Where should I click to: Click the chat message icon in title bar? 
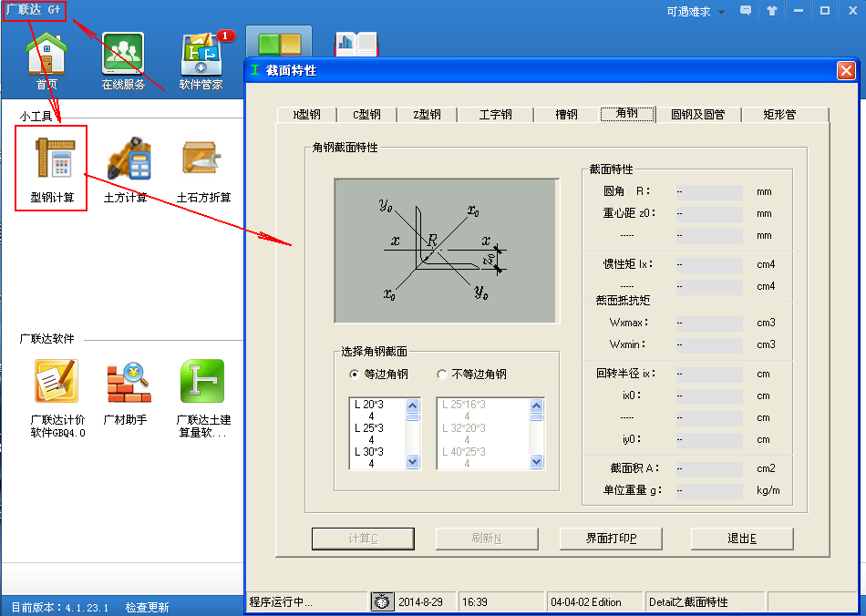[746, 11]
